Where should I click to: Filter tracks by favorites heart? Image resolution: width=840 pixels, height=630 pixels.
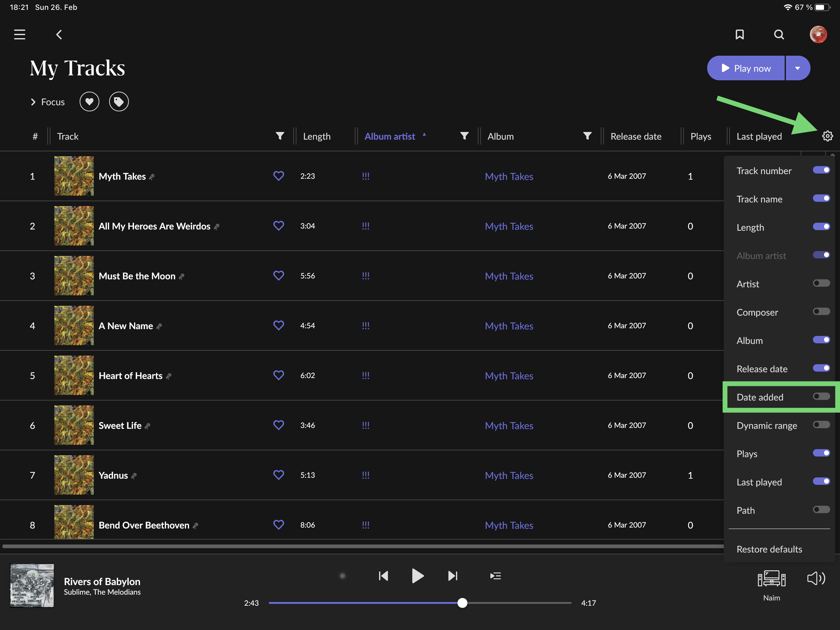tap(89, 102)
